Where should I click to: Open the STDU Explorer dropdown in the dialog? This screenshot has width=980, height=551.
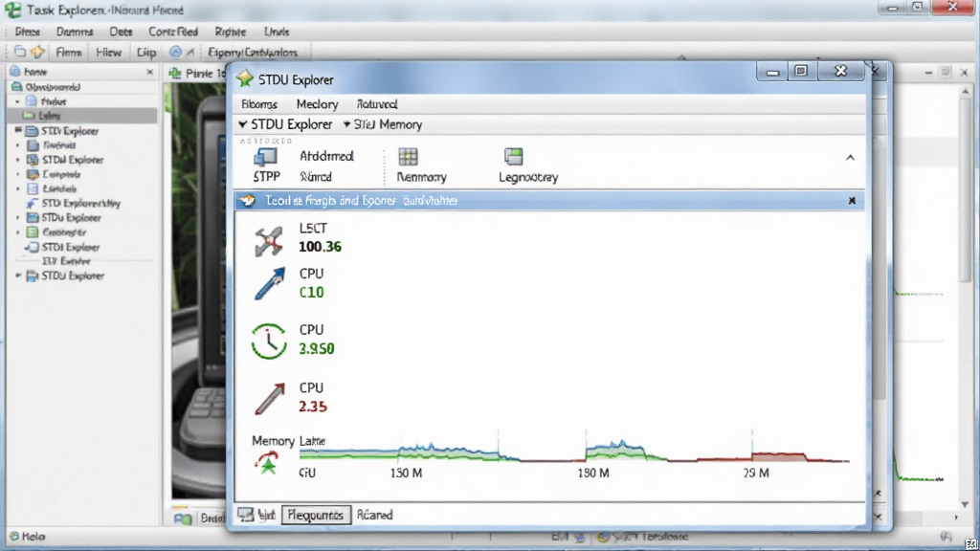coord(285,124)
